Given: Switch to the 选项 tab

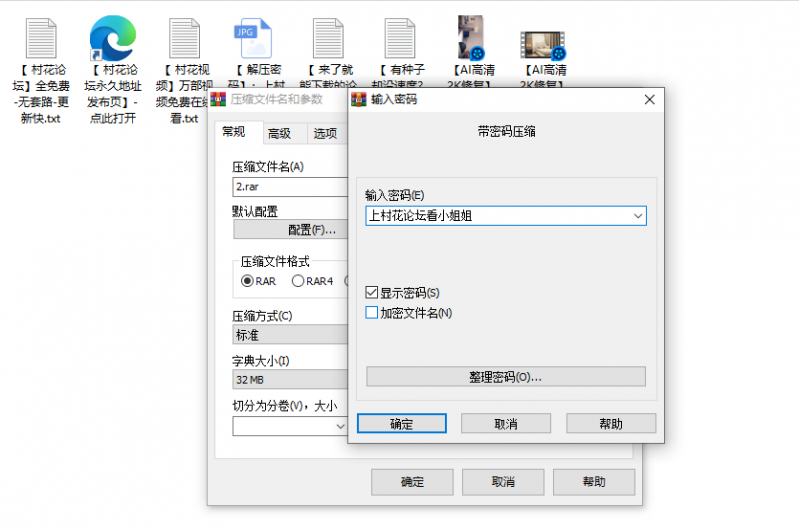Looking at the screenshot, I should click(x=325, y=134).
